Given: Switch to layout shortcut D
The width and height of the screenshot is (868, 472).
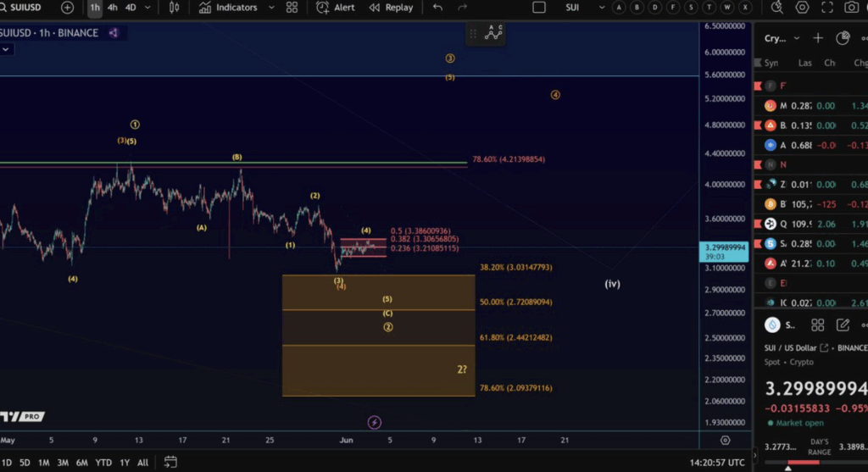Looking at the screenshot, I should pos(655,7).
